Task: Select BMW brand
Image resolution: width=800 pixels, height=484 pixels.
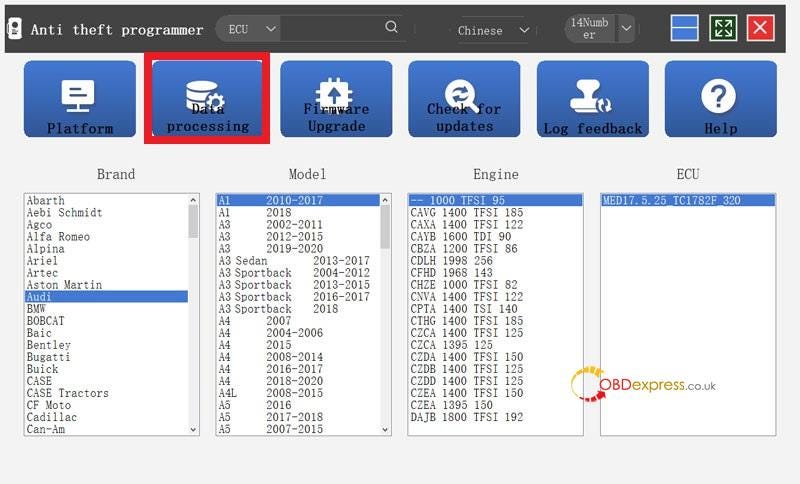Action: [106, 309]
